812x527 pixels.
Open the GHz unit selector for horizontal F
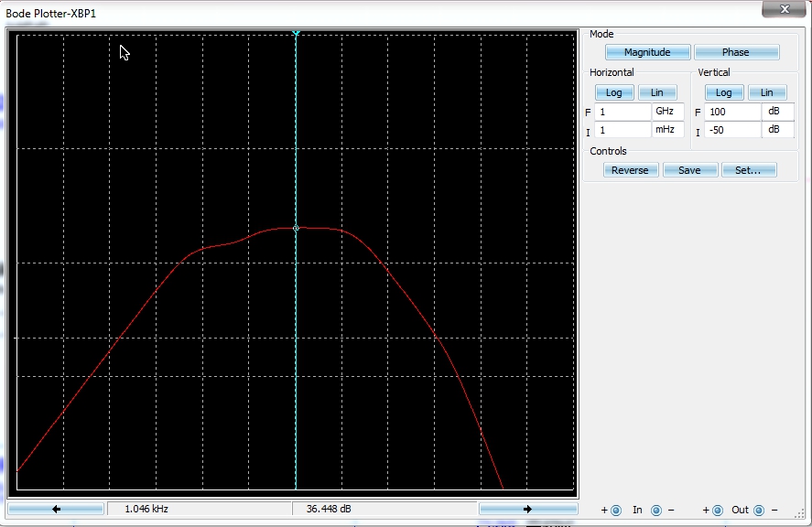(667, 112)
